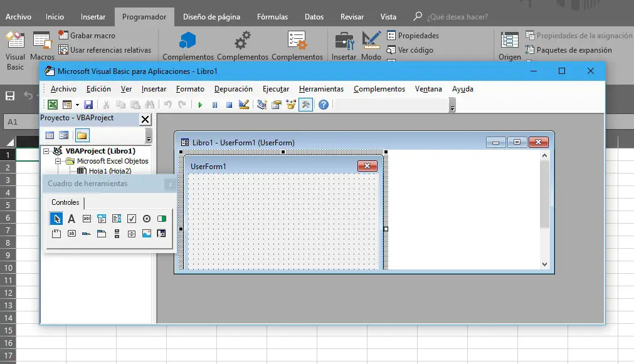This screenshot has width=634, height=364.
Task: Collapse the Microsoft Excel Objetos folder
Action: coord(58,161)
